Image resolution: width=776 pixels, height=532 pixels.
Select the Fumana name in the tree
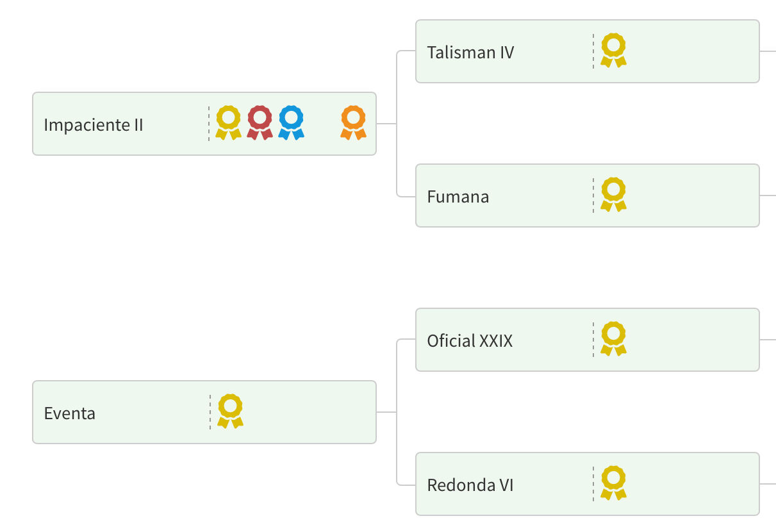(458, 197)
